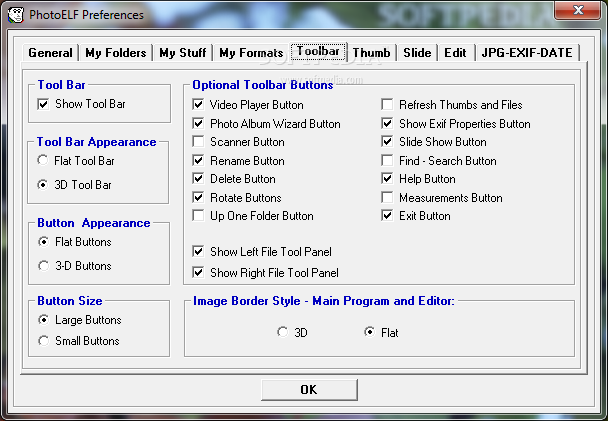This screenshot has height=421, width=608.
Task: Close the PhotoELF Preferences window
Action: 578,10
